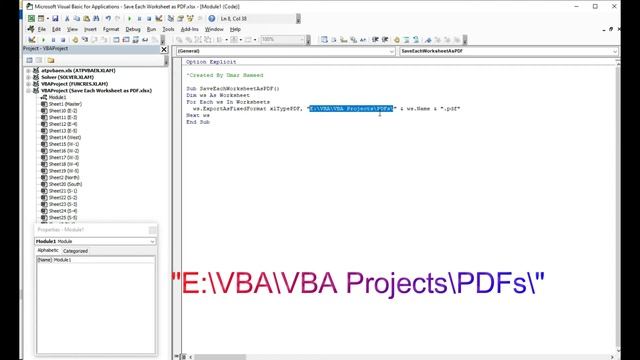Image resolution: width=640 pixels, height=360 pixels.
Task: Open the Object Browser toolbar icon
Action: click(x=190, y=18)
